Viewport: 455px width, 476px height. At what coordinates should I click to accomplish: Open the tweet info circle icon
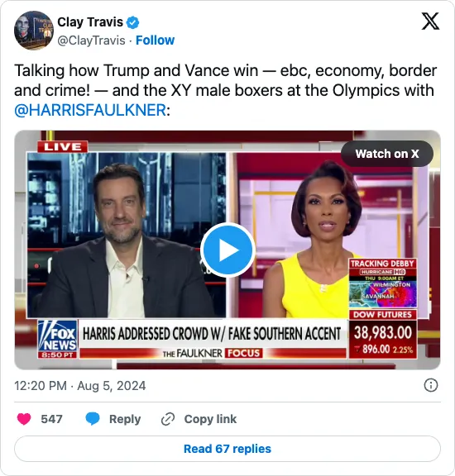tap(431, 386)
